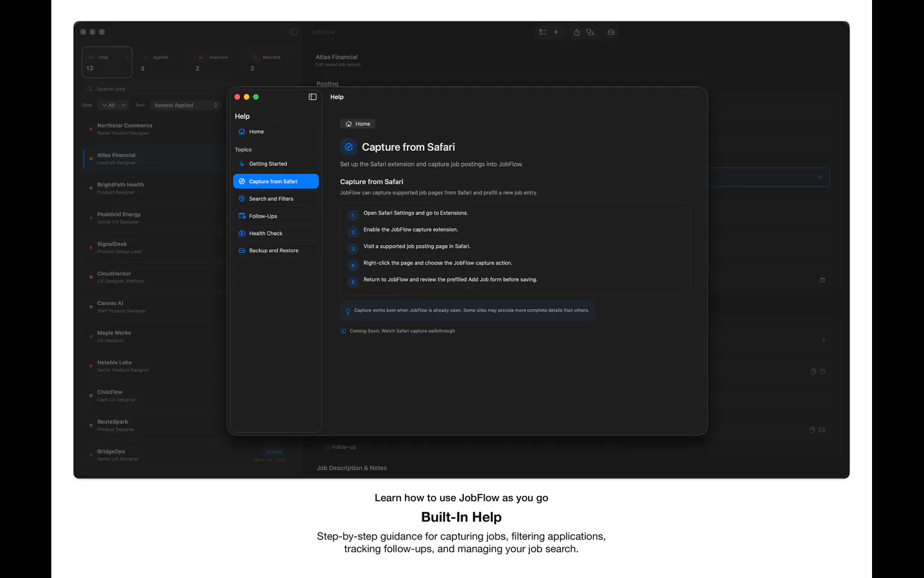Open the Health Check stethoscope toolbar icon
Image resolution: width=924 pixels, height=578 pixels.
click(x=590, y=32)
